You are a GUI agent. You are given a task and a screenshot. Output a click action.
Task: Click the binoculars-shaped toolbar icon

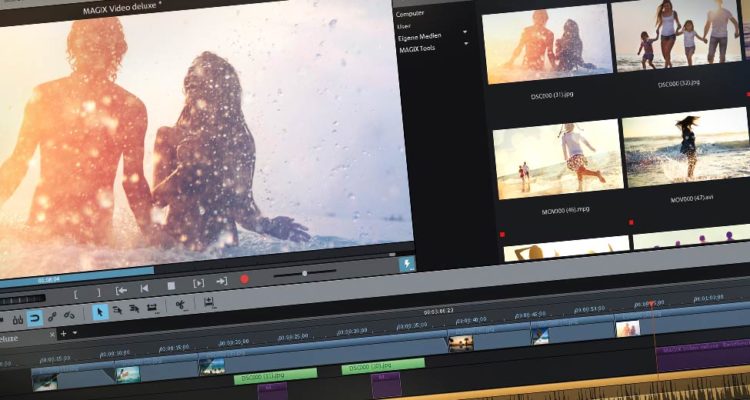18,320
